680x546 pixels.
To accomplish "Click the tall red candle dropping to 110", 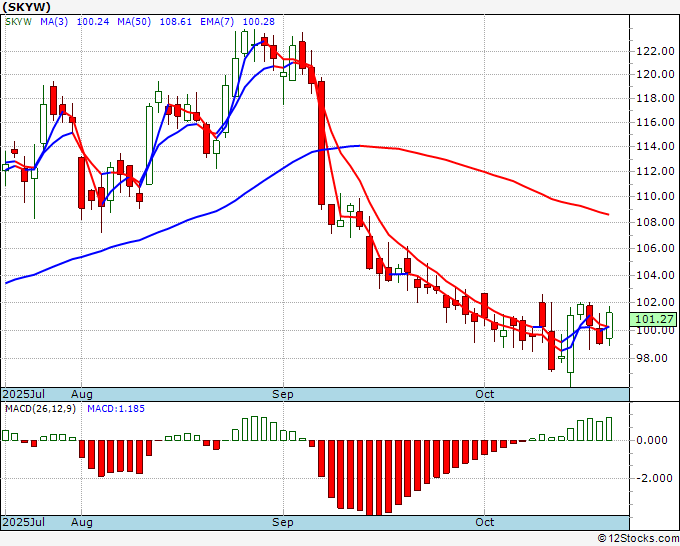I will click(321, 143).
